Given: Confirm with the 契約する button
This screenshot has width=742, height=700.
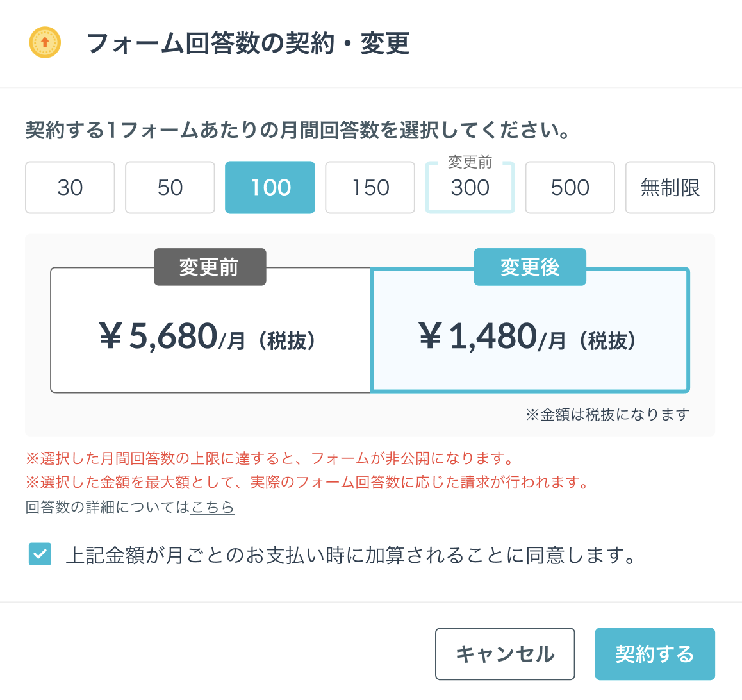Looking at the screenshot, I should click(655, 654).
